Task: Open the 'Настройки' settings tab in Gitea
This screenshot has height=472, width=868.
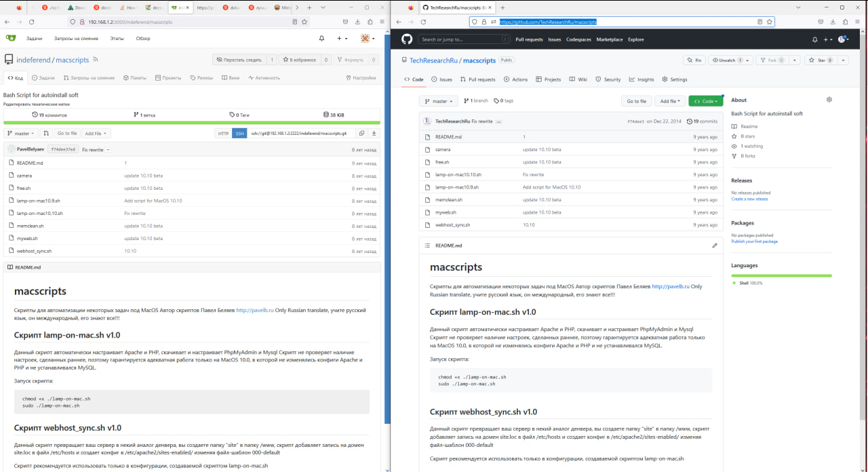Action: [361, 78]
